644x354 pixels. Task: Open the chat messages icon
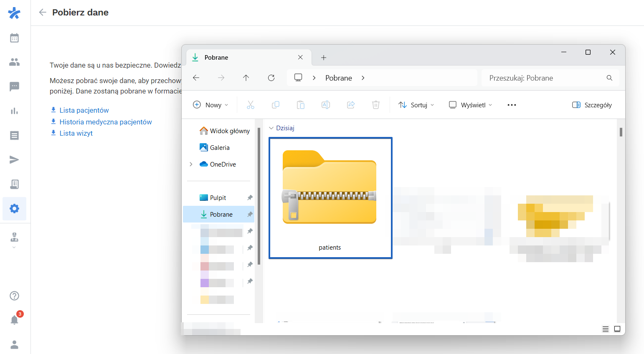point(14,86)
